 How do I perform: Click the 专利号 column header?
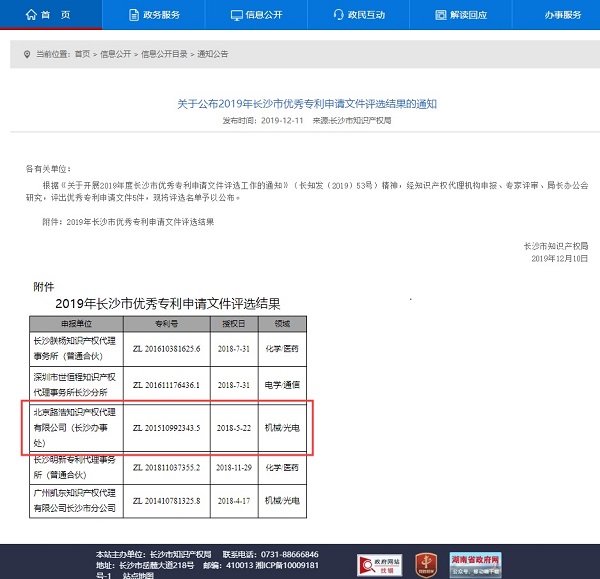click(x=166, y=324)
